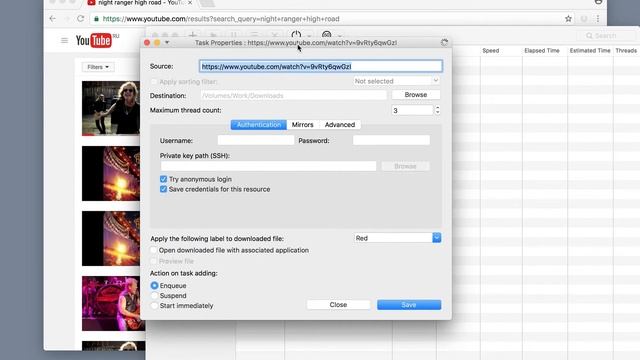Click the Source URL input field
Viewport: 640px width, 360px height.
tap(320, 67)
